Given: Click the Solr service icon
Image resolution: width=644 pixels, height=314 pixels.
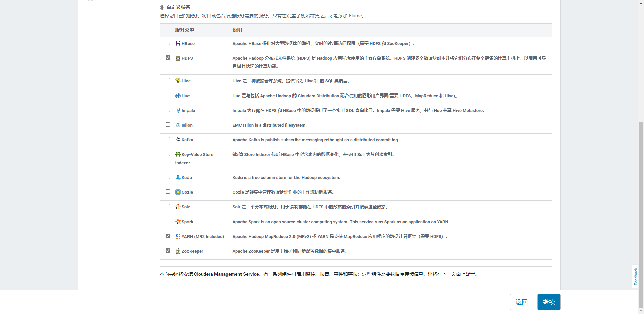Looking at the screenshot, I should [178, 207].
